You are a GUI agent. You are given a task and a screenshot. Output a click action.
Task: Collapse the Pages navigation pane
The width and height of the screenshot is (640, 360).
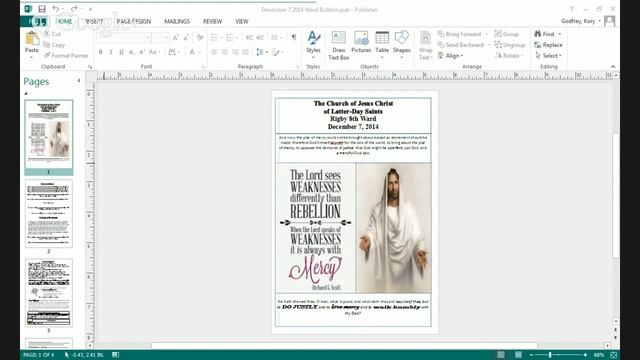pos(79,81)
